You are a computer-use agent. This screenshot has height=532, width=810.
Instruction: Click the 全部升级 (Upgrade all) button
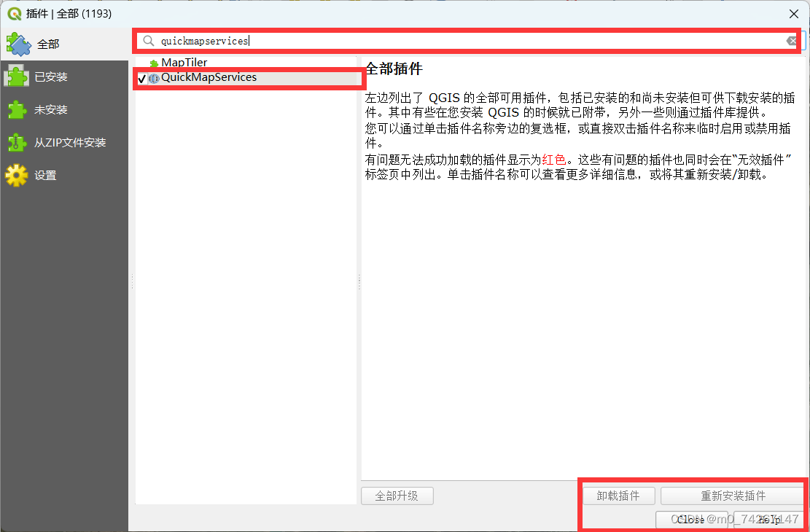click(x=397, y=496)
